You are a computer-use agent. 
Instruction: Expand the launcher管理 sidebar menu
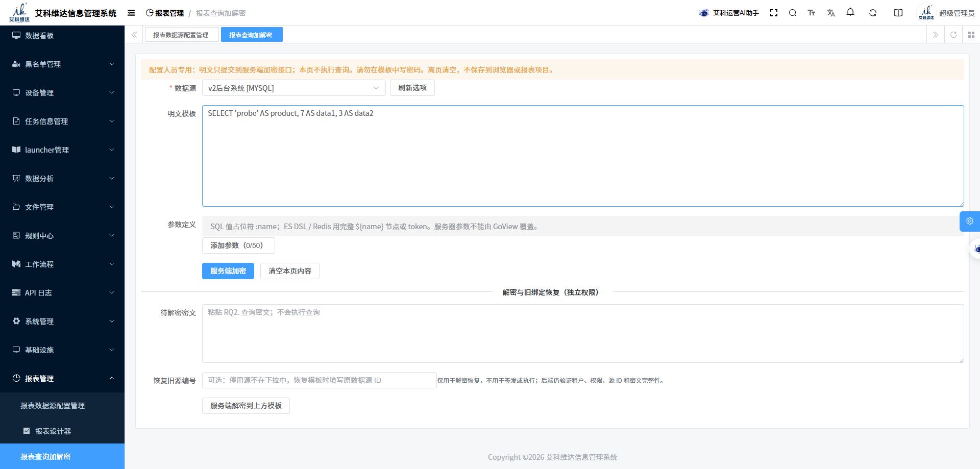point(62,150)
